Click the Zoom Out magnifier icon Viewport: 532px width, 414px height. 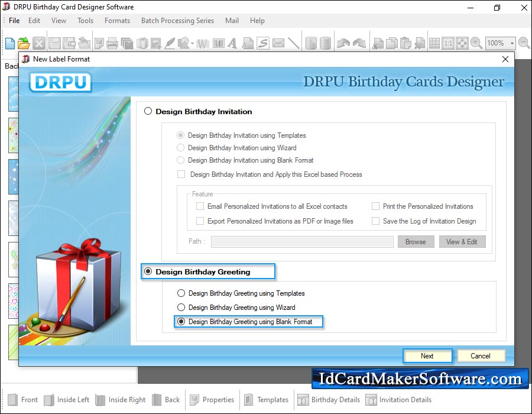click(x=524, y=43)
